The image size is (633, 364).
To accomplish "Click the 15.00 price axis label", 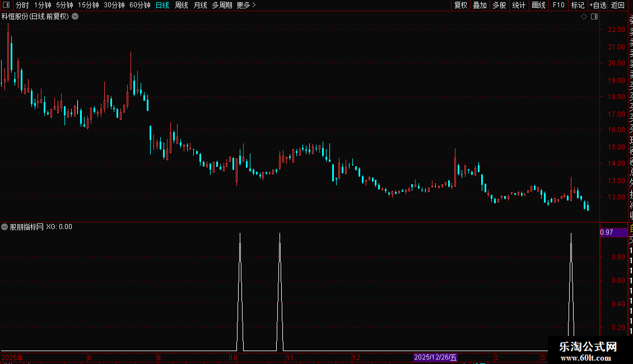I will tap(616, 147).
